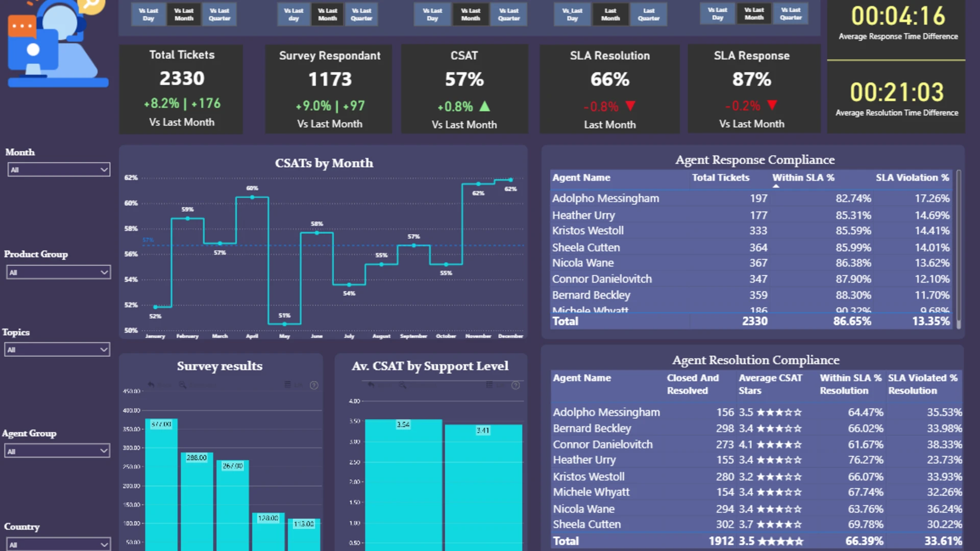Click the customer support agent logo

57,43
